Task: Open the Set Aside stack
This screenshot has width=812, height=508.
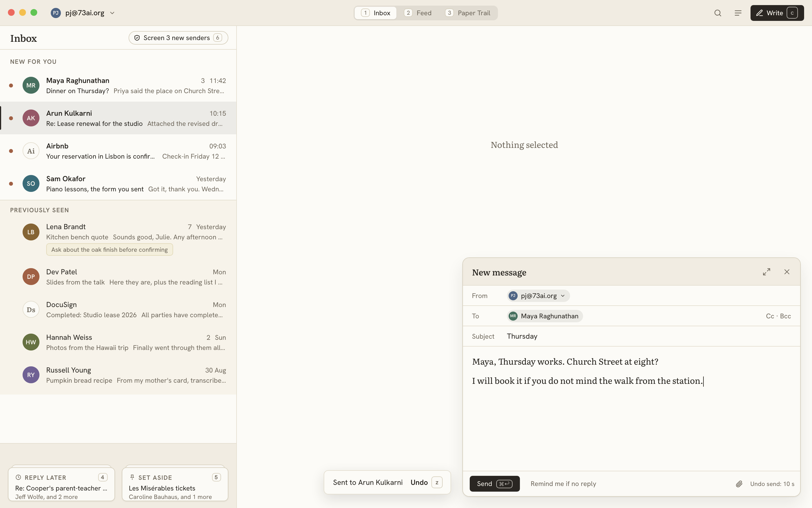Action: (x=175, y=484)
